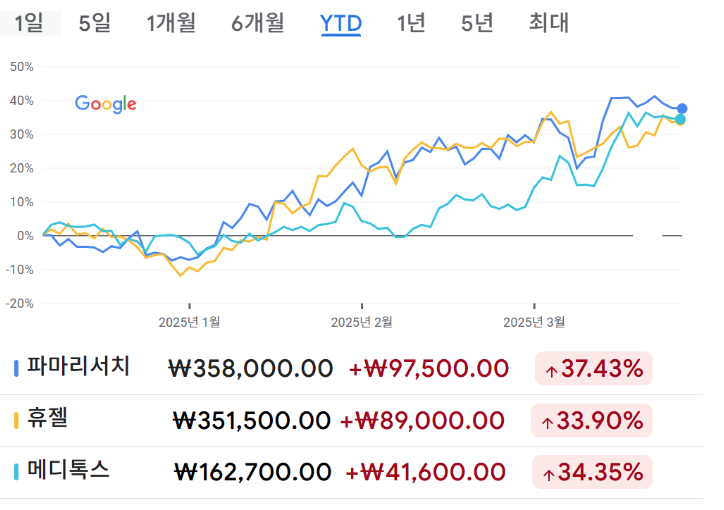This screenshot has height=510, width=724.
Task: Click the -20% y-axis label
Action: pos(19,304)
